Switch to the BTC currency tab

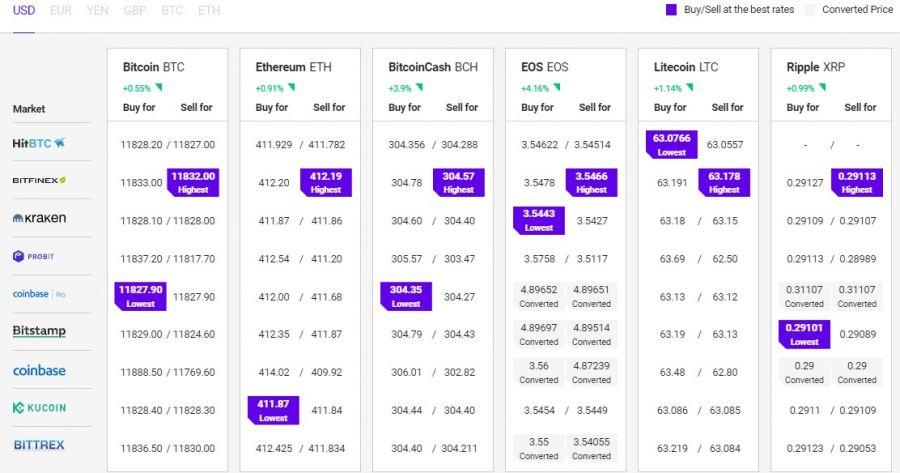[x=172, y=10]
